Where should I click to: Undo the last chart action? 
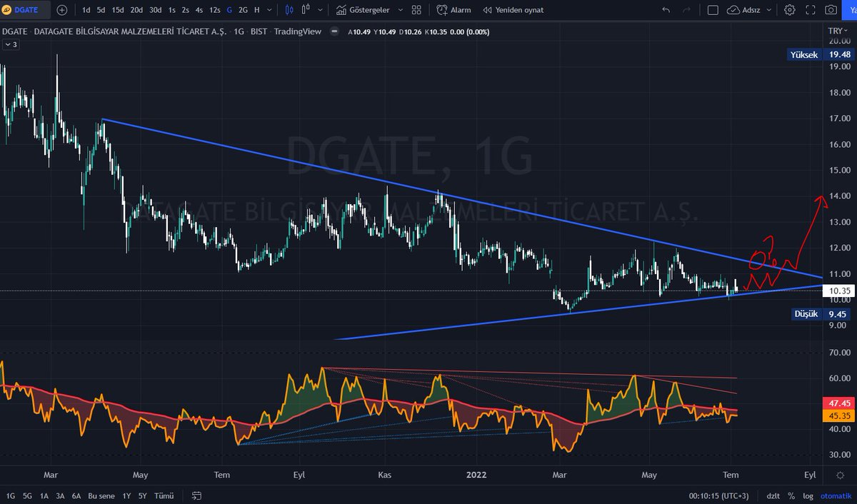pos(666,10)
